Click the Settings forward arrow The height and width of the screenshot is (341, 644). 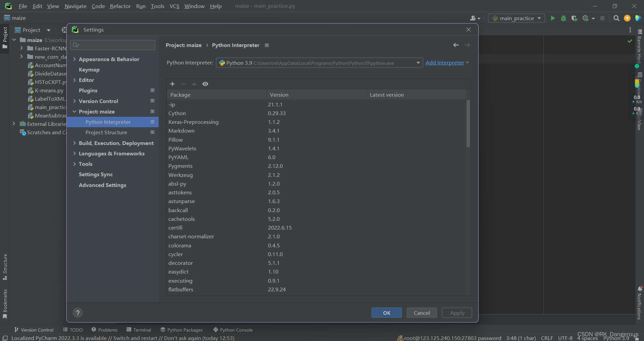(467, 45)
